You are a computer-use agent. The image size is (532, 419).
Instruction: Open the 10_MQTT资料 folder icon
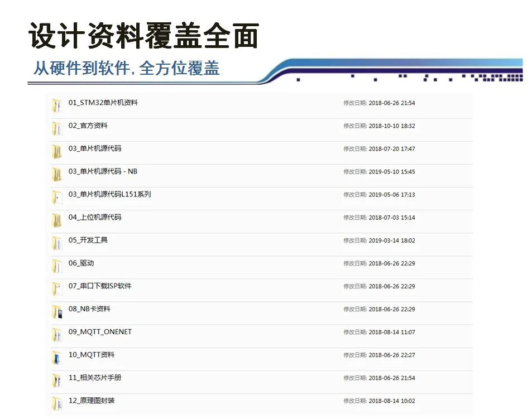click(x=56, y=358)
